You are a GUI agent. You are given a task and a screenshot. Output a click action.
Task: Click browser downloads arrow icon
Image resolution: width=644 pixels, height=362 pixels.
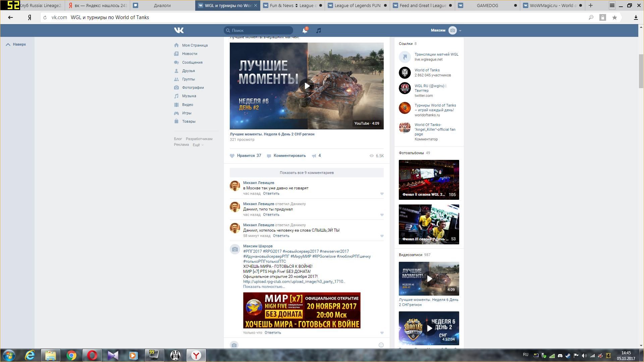[x=636, y=17]
